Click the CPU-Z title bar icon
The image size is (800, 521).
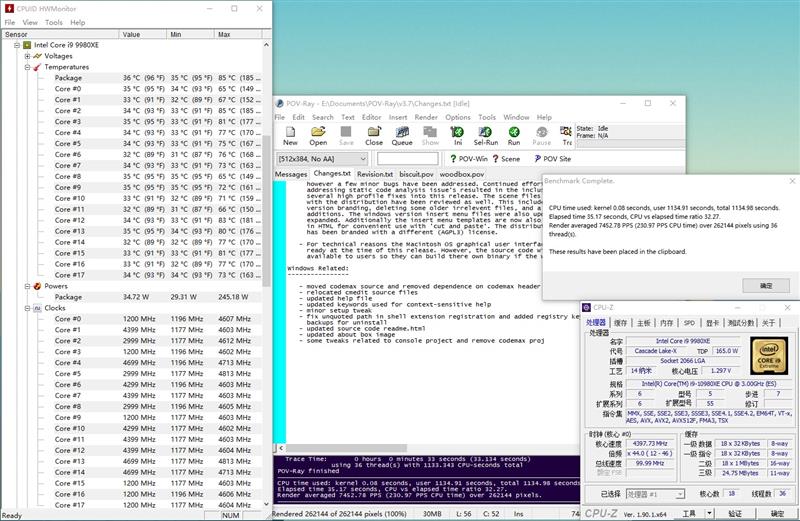coord(587,307)
